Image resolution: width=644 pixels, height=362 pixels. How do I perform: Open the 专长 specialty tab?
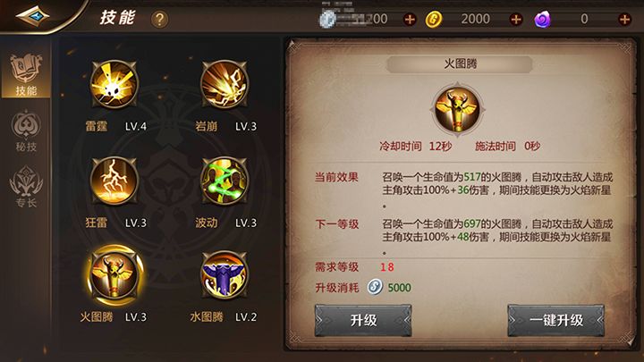26,186
